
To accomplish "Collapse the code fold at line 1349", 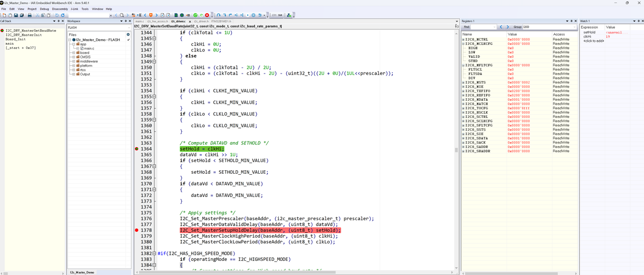I will tap(154, 62).
